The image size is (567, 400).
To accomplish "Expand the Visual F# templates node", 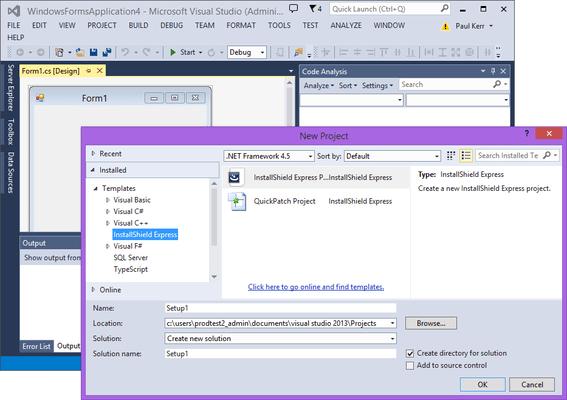I will pyautogui.click(x=107, y=246).
